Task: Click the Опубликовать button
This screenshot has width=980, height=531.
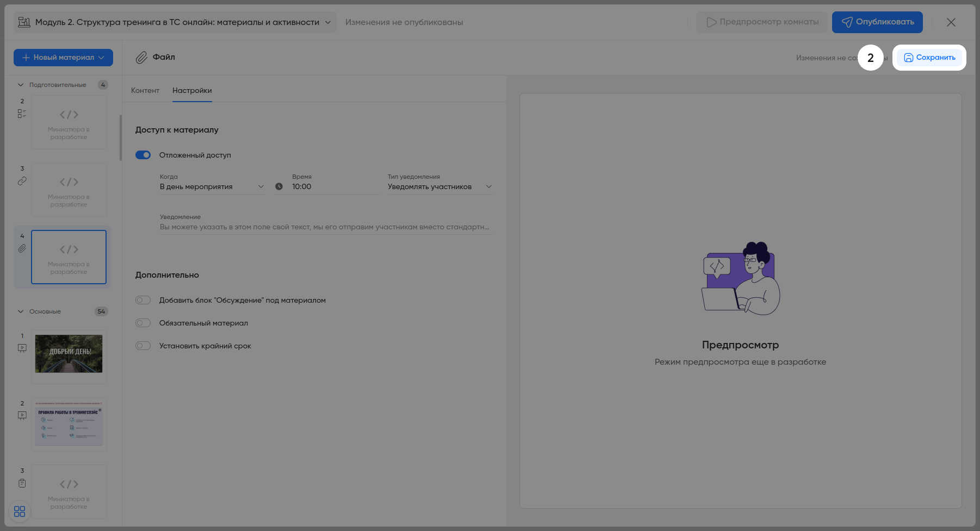Action: [x=877, y=22]
